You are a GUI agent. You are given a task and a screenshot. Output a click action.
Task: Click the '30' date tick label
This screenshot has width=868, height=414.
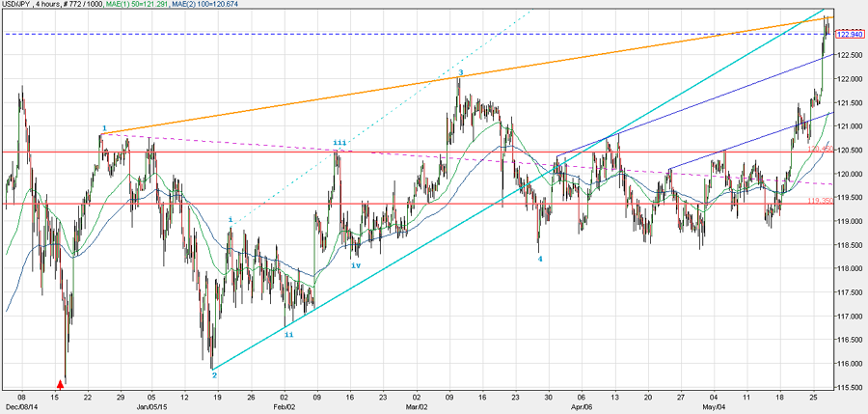pyautogui.click(x=548, y=398)
